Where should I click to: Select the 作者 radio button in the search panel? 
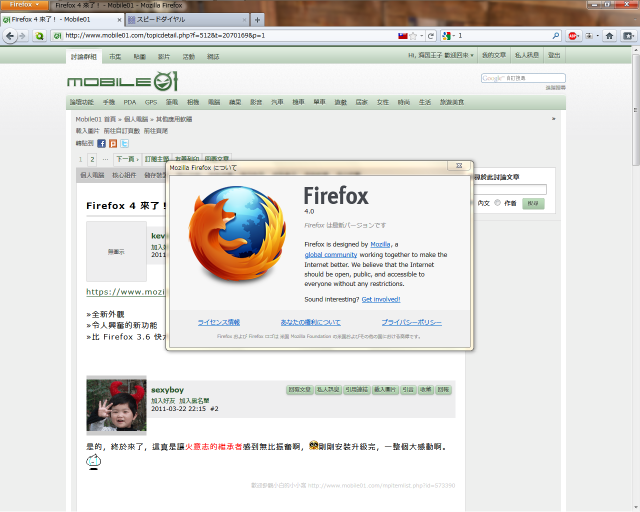(498, 203)
